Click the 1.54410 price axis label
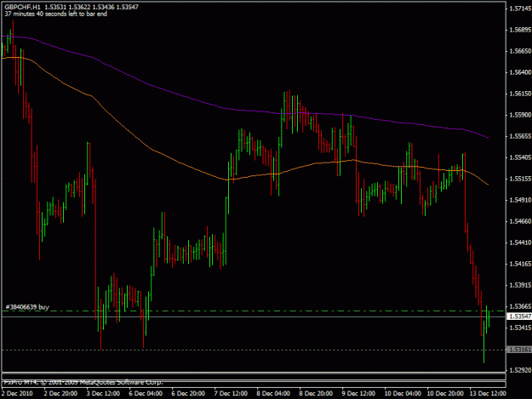Screen dimensions: 532x399 [x=520, y=242]
